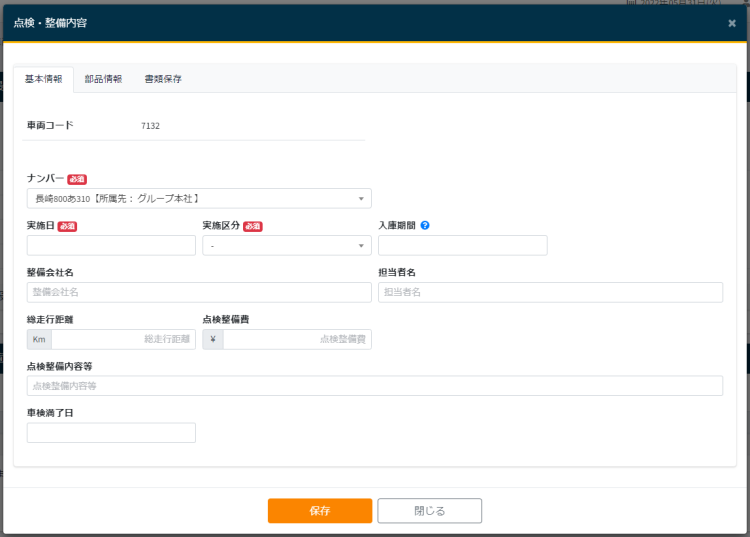This screenshot has width=750, height=537.
Task: Click the 車両コード value 7132
Action: pos(150,126)
